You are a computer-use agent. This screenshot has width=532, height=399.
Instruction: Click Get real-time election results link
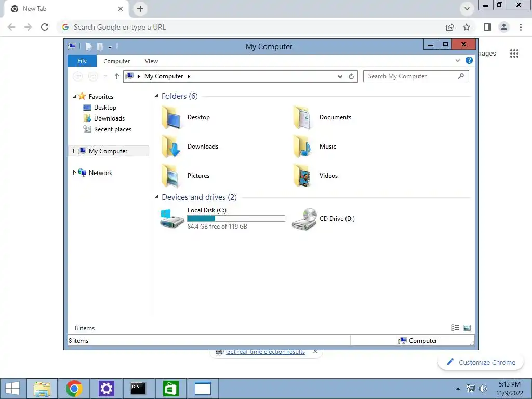[x=265, y=352]
